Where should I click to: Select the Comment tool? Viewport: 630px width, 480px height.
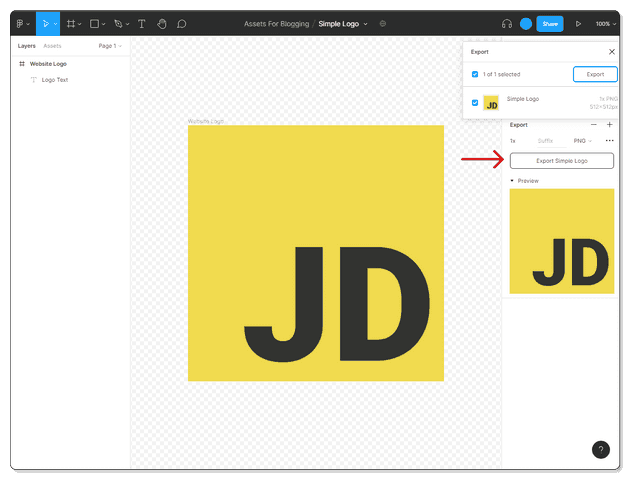point(182,24)
